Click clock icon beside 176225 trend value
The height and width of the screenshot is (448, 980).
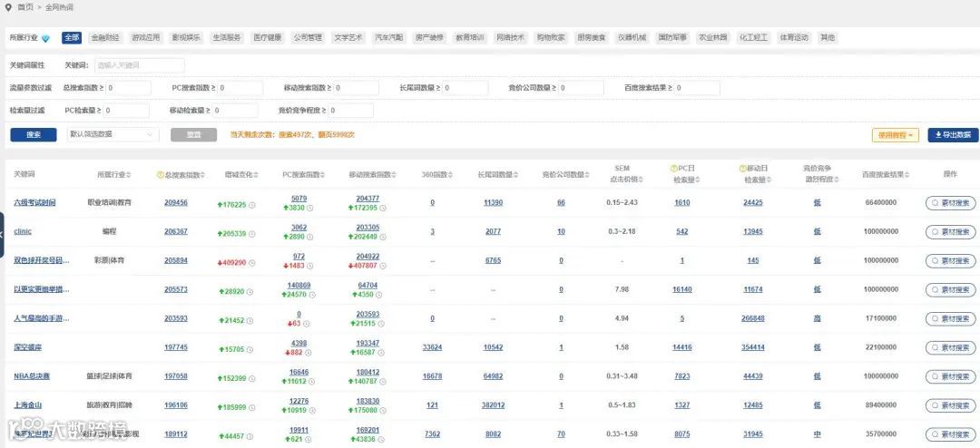[250, 204]
